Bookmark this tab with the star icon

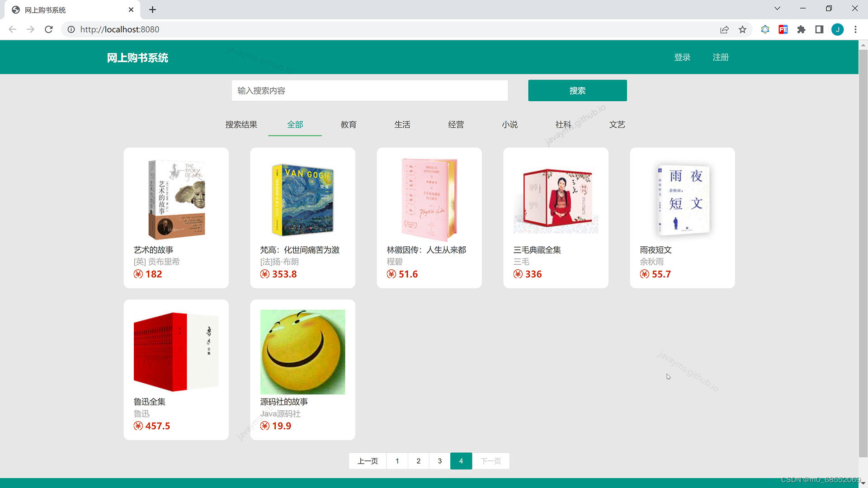(742, 29)
